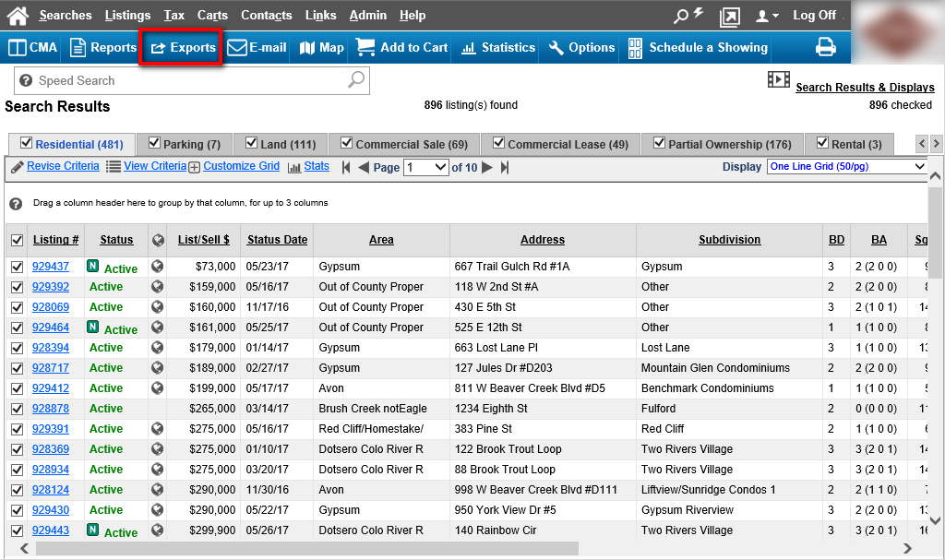Viewport: 945px width, 560px height.
Task: Click the Speed Search input field
Action: tap(192, 80)
